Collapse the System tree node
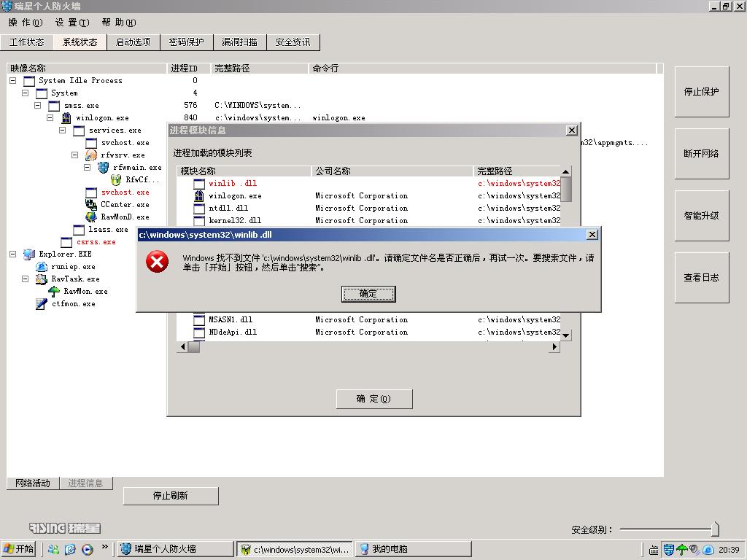 pos(26,93)
